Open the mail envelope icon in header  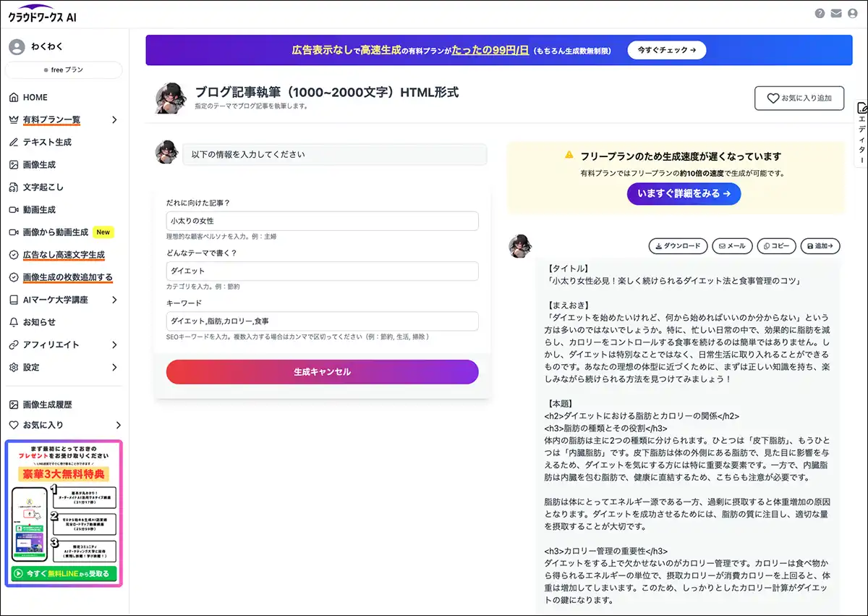click(837, 13)
